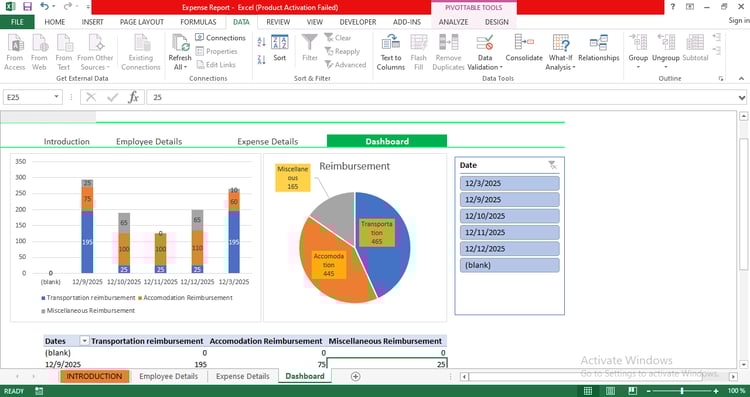Open the Dates column filter dropdown
Image resolution: width=750 pixels, height=397 pixels.
point(84,341)
